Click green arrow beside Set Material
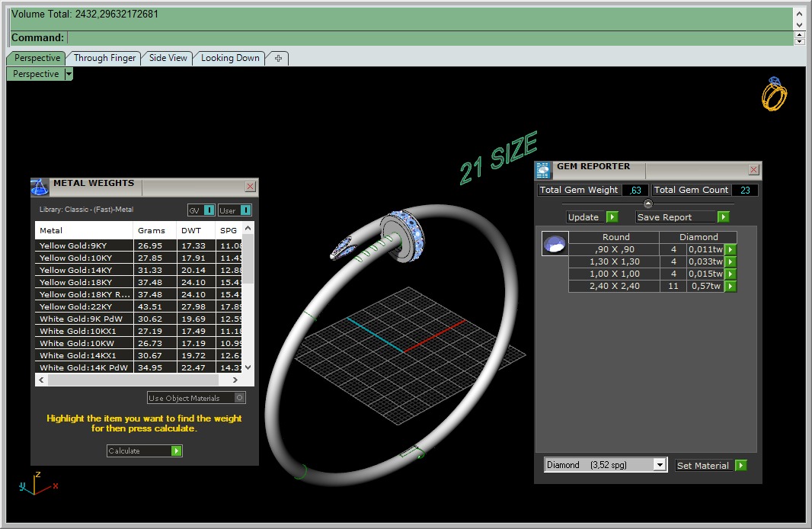Screen dimensions: 812x529 click(741, 465)
